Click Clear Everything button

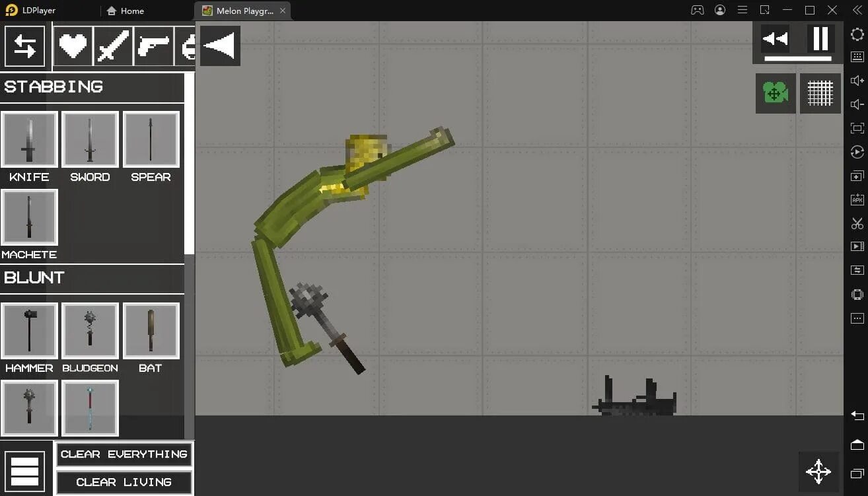click(x=124, y=454)
